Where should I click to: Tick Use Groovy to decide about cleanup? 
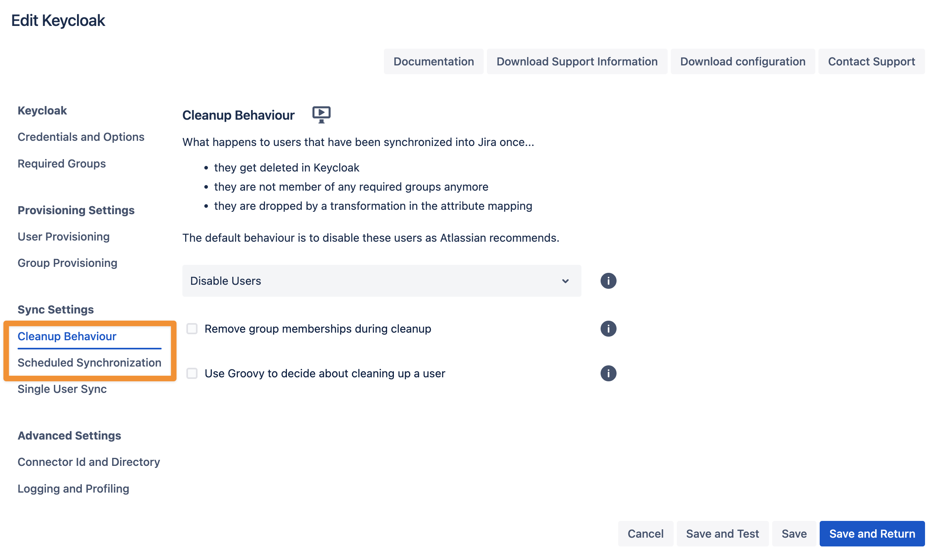pos(192,373)
